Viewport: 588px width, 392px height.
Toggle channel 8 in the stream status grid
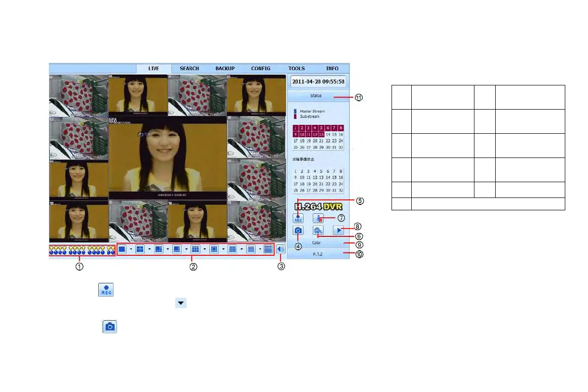point(341,128)
